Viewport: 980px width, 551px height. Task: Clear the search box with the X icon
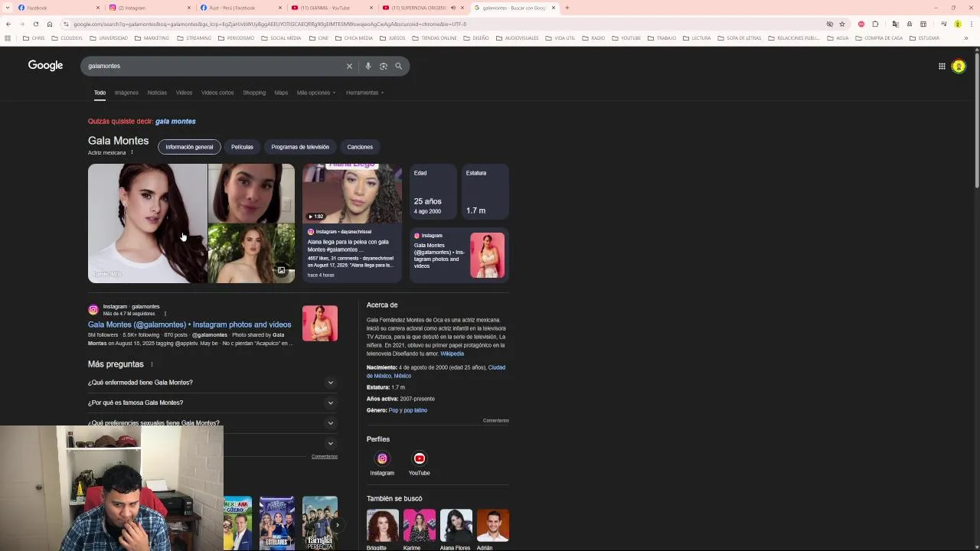point(349,66)
